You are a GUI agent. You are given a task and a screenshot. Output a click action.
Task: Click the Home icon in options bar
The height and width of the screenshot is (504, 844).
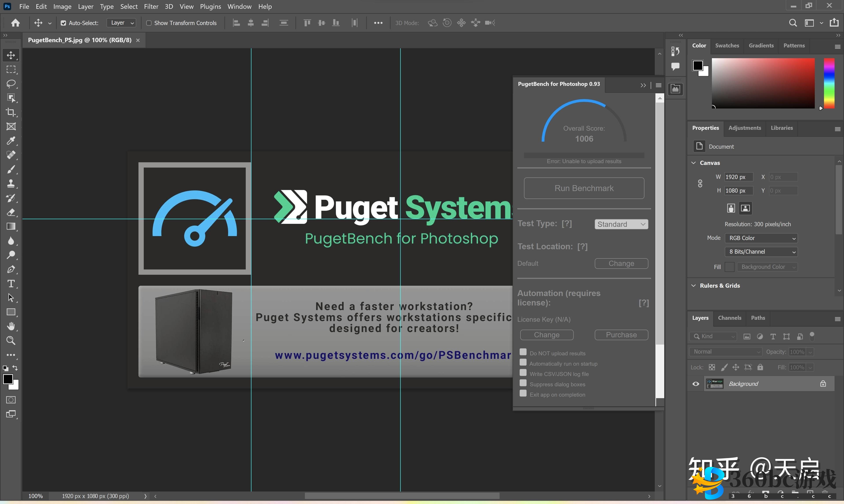pyautogui.click(x=15, y=23)
